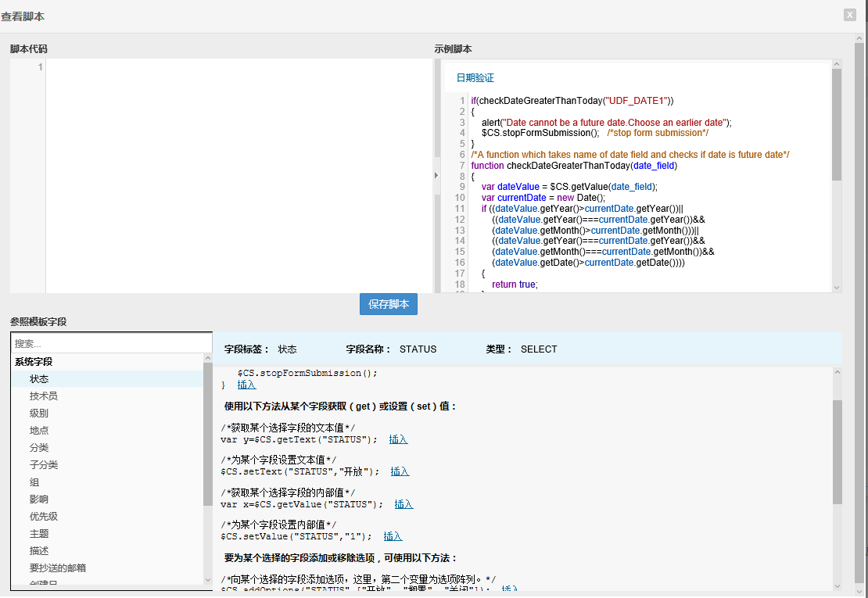Click the 保存脚本 button
The width and height of the screenshot is (868, 598).
(x=389, y=304)
